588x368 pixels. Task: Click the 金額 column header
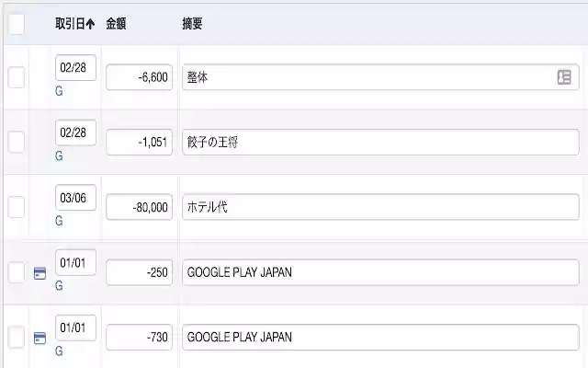117,25
